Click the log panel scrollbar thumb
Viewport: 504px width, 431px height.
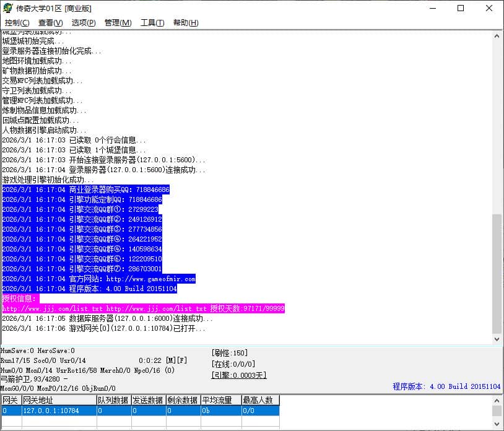pos(497,274)
